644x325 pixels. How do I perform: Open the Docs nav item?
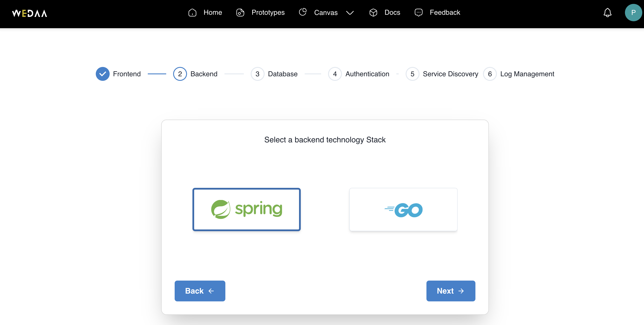click(x=392, y=13)
